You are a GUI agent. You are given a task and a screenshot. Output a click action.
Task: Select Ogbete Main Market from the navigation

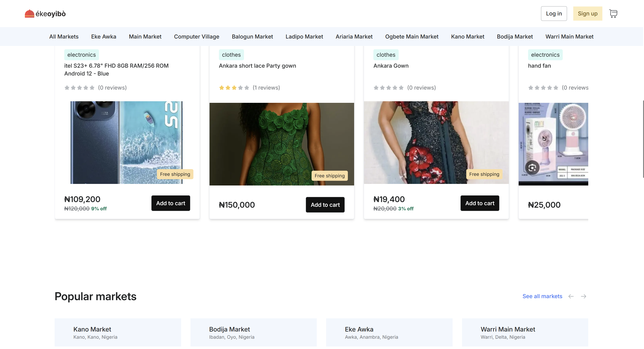point(412,37)
